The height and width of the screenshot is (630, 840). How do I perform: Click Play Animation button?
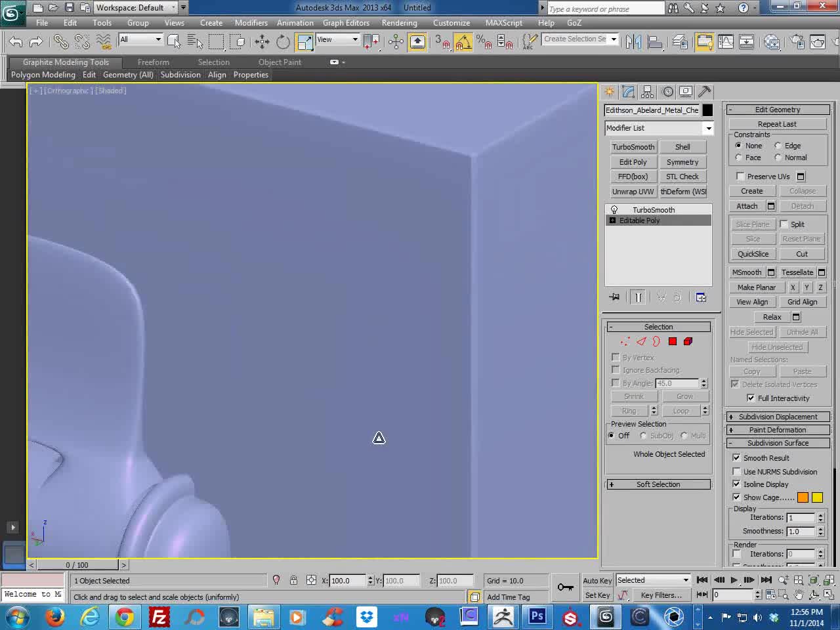[734, 580]
